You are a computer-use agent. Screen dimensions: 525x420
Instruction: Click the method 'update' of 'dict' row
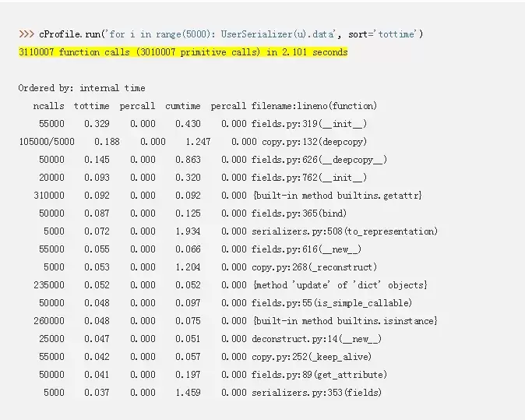(x=339, y=285)
